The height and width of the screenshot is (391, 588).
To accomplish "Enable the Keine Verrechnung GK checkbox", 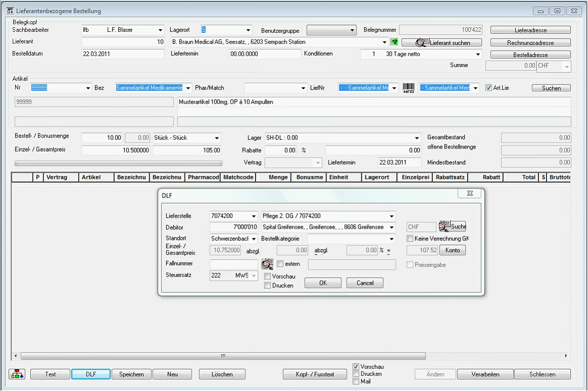I will [410, 238].
